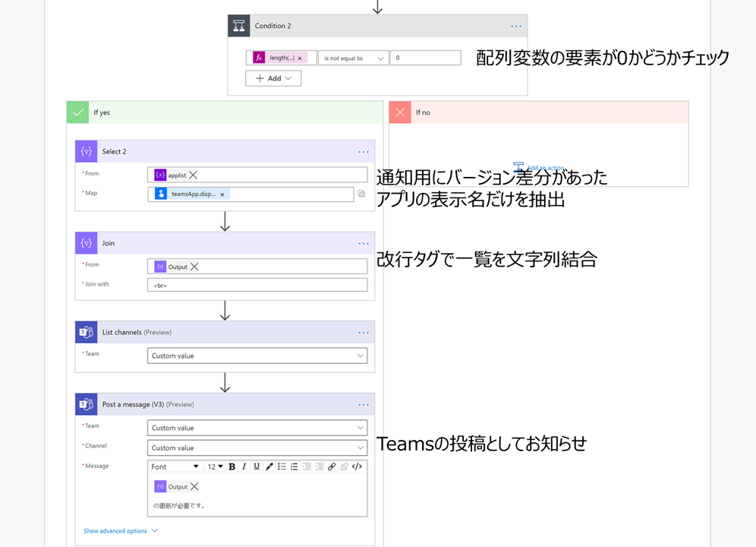The image size is (756, 547).
Task: Click the insert link icon in Message toolbar
Action: pyautogui.click(x=331, y=466)
